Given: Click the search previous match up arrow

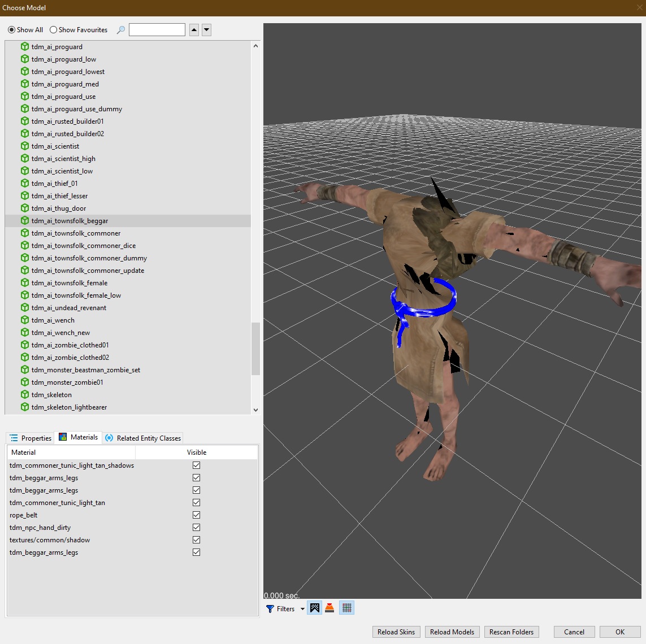Looking at the screenshot, I should pos(194,30).
